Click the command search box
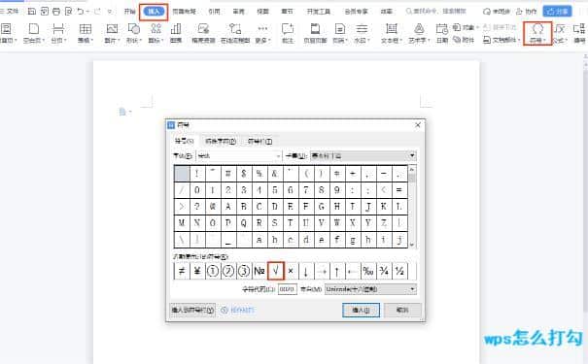This screenshot has width=588, height=364. (436, 12)
